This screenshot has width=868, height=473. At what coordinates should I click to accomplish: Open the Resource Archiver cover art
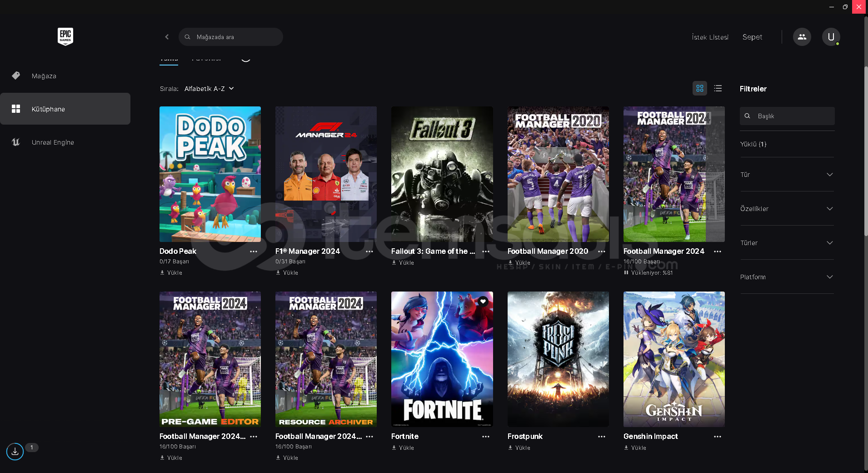pyautogui.click(x=326, y=359)
